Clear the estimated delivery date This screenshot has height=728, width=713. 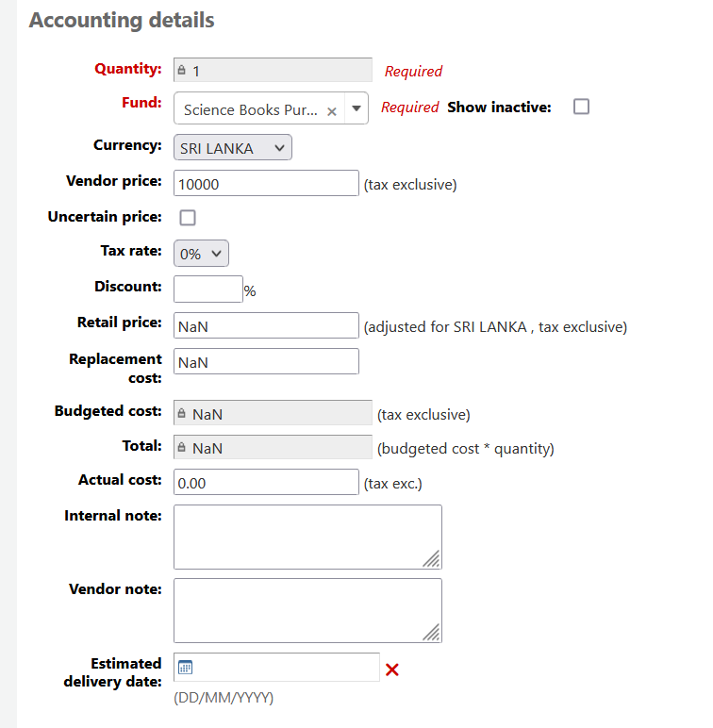pos(392,670)
